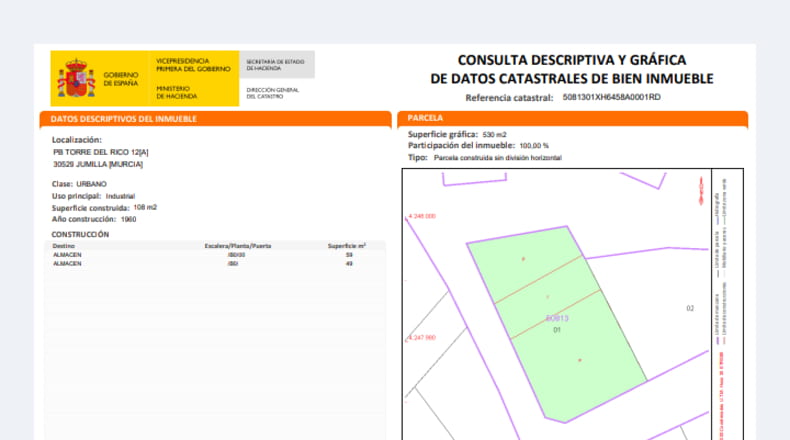Image resolution: width=790 pixels, height=440 pixels.
Task: Click the 'Uso principal:' label
Action: (x=76, y=196)
